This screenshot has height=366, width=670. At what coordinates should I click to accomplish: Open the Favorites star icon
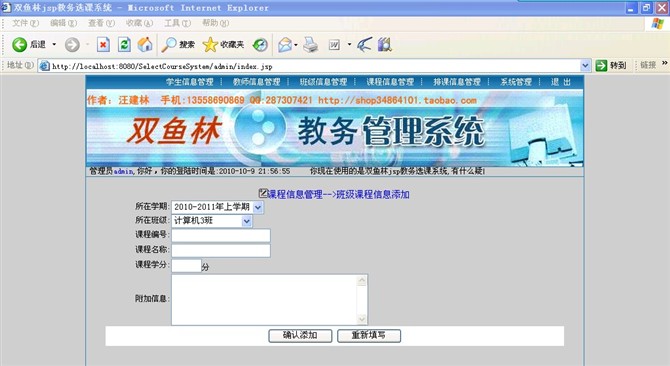[210, 44]
